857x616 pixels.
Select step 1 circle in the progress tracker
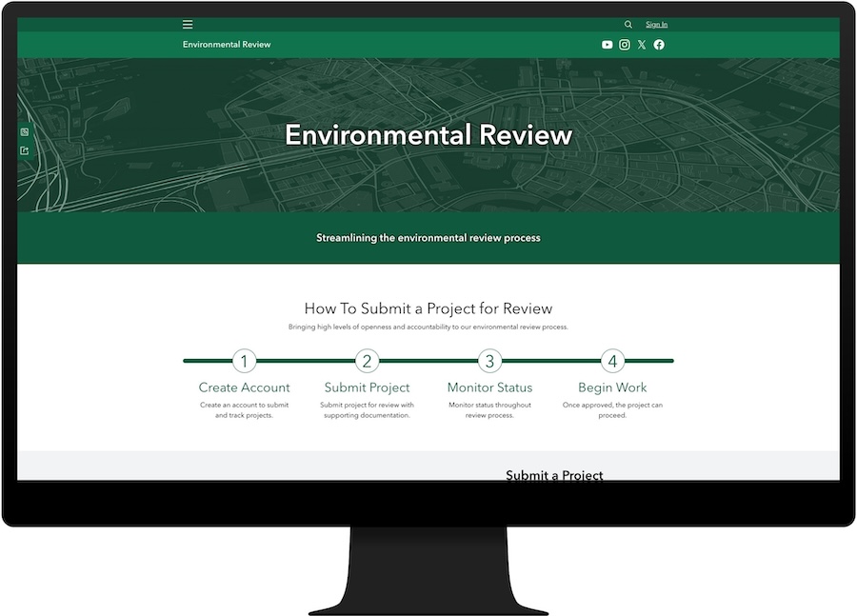[x=244, y=361]
